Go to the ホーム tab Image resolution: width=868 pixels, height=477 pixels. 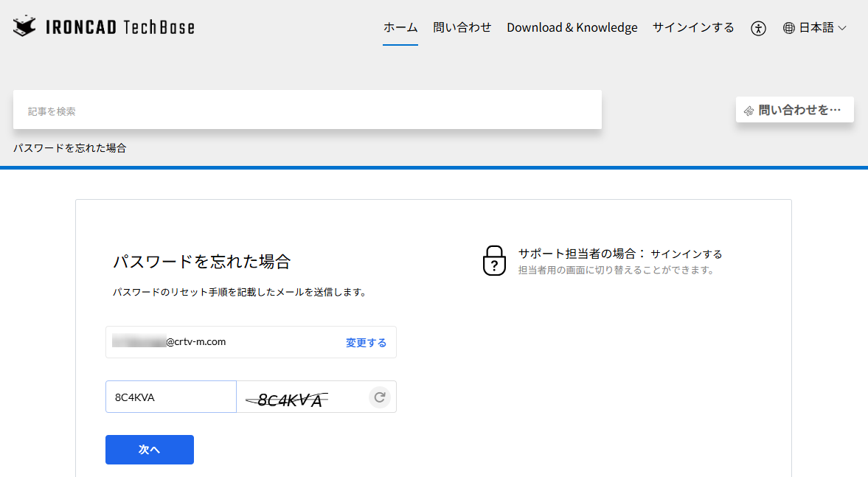400,28
